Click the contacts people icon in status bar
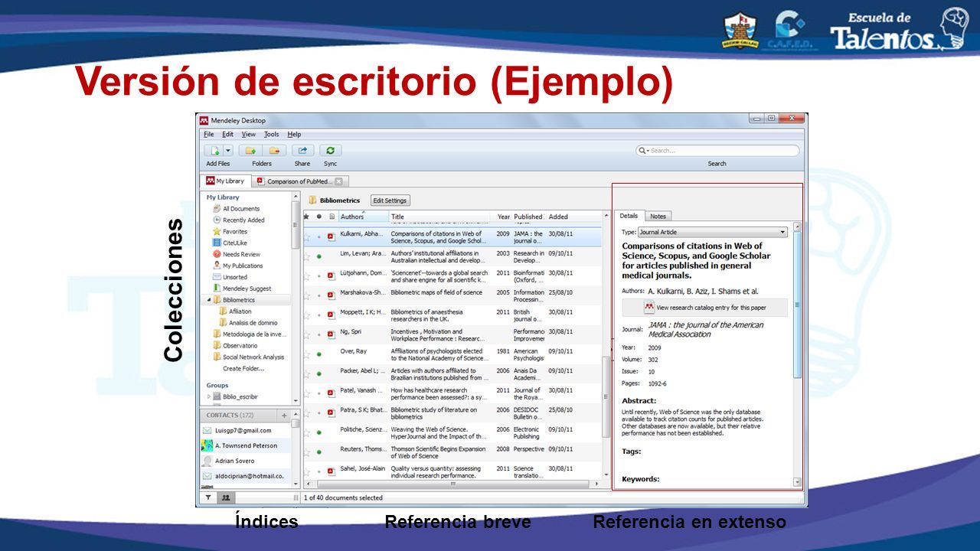The image size is (980, 551). (x=225, y=497)
